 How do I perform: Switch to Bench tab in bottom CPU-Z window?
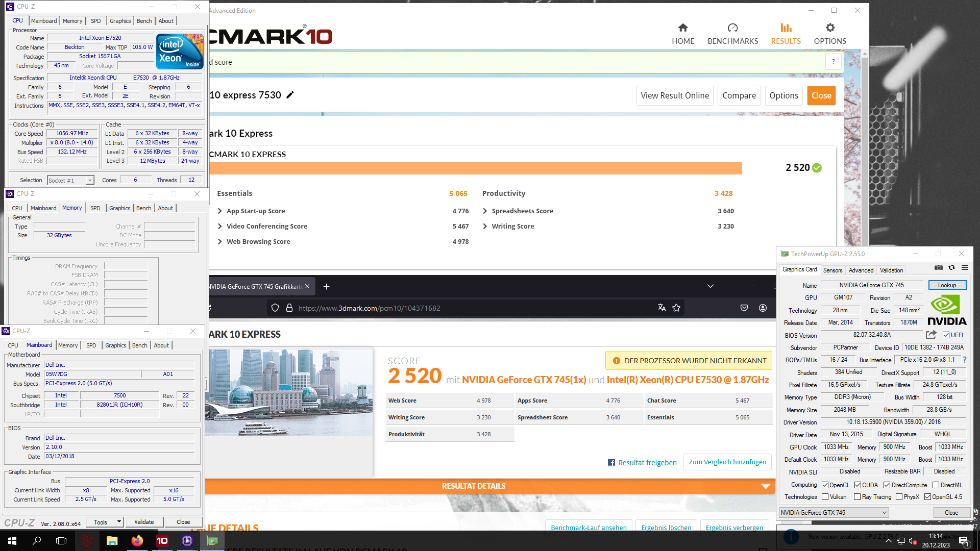click(139, 345)
